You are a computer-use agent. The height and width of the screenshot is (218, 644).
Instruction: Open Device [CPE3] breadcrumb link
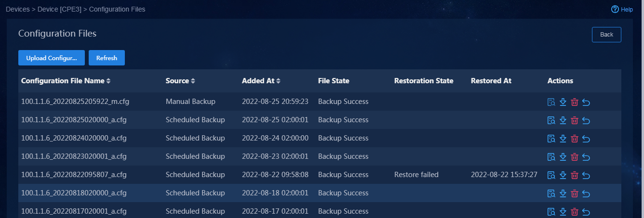[x=59, y=9]
